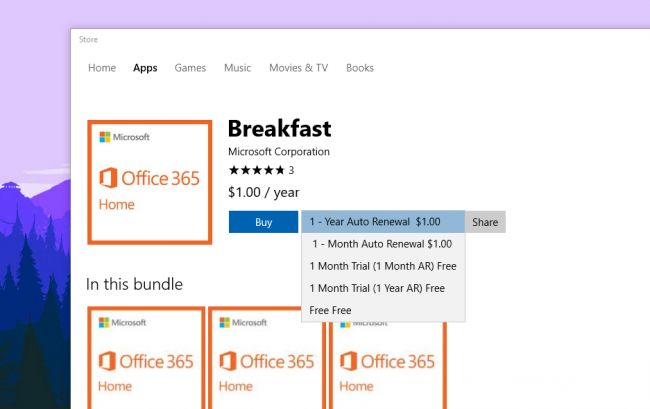The image size is (650, 409).
Task: Open the Movies & TV tab
Action: [x=298, y=68]
